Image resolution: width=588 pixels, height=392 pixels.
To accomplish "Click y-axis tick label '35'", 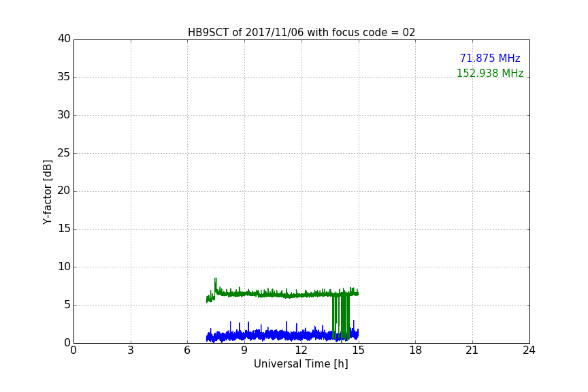I will click(64, 77).
